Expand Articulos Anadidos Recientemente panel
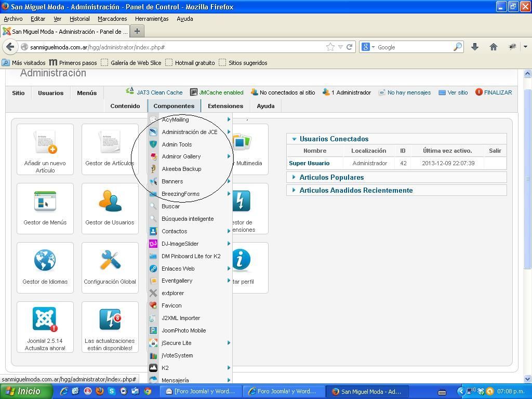The height and width of the screenshot is (399, 532). pos(294,190)
